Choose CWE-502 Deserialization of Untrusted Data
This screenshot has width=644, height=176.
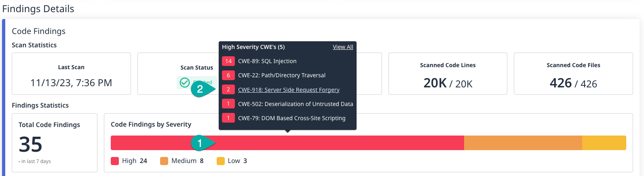(x=296, y=104)
